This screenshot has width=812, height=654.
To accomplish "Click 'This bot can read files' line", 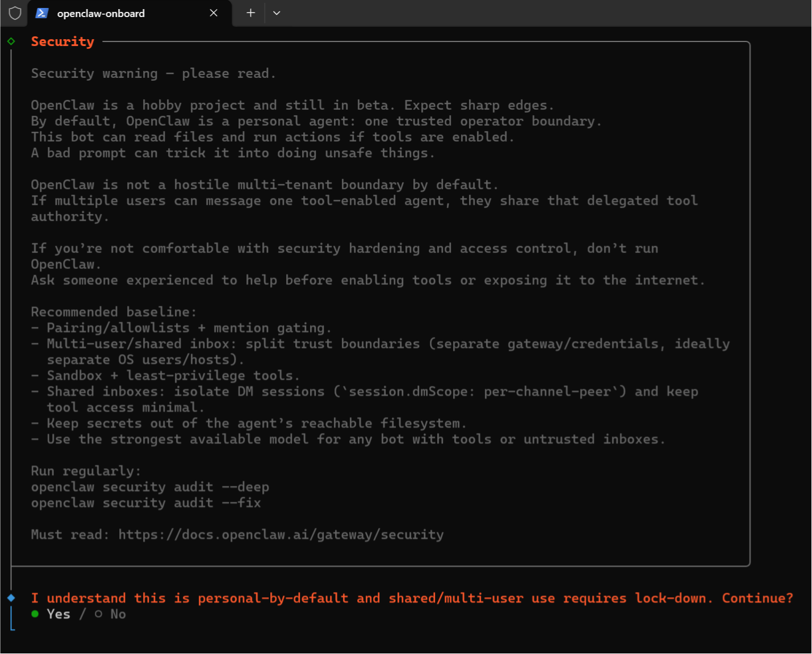I will [273, 137].
